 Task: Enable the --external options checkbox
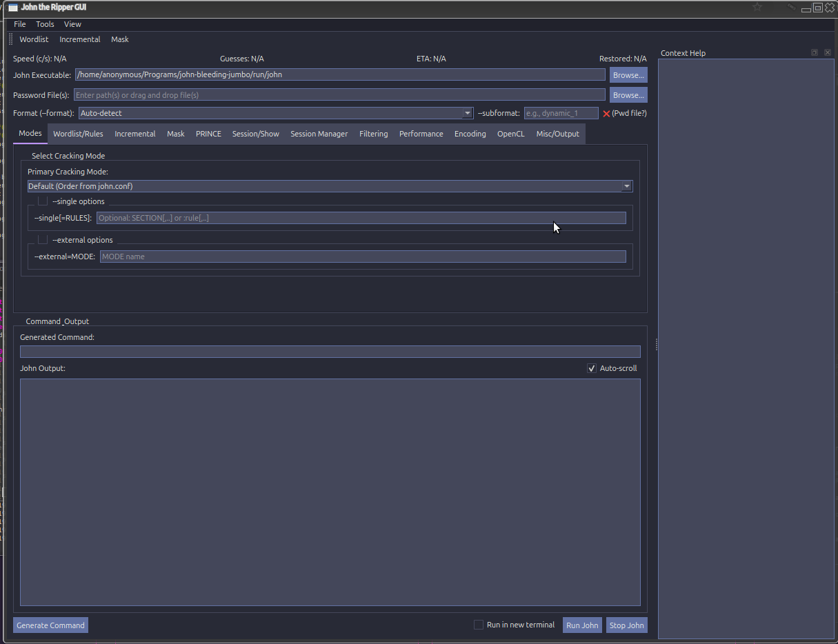pos(43,240)
